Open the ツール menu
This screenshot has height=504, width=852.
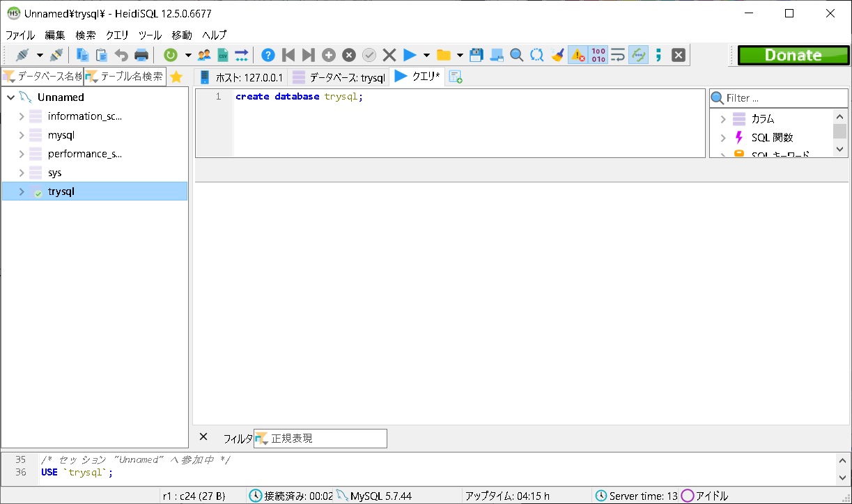point(150,35)
